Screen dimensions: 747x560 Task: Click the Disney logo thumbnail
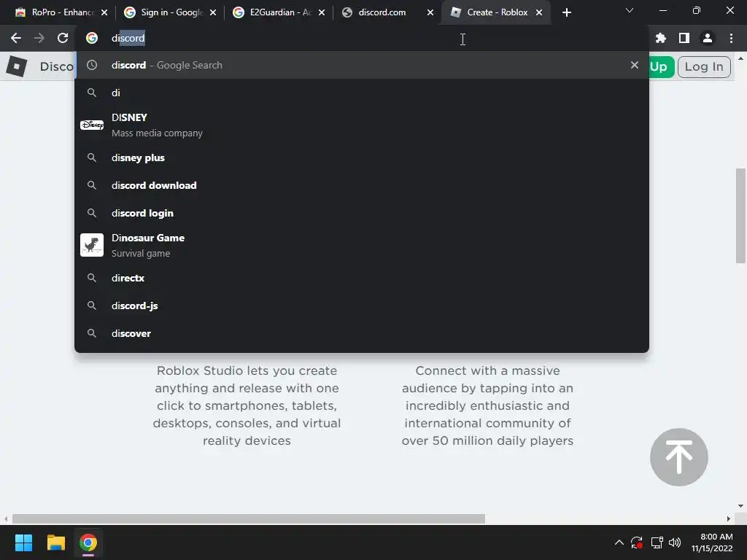click(92, 125)
